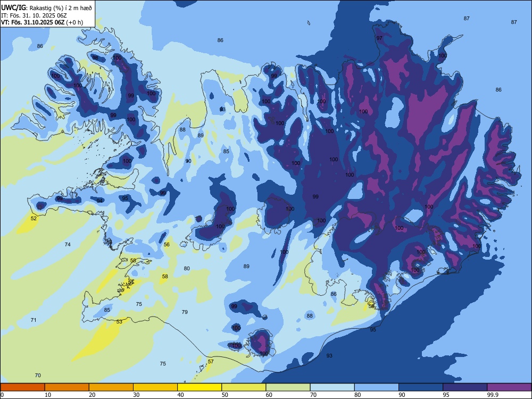
Task: Click the pale green 60–70 legend swatch
Action: tap(288, 387)
